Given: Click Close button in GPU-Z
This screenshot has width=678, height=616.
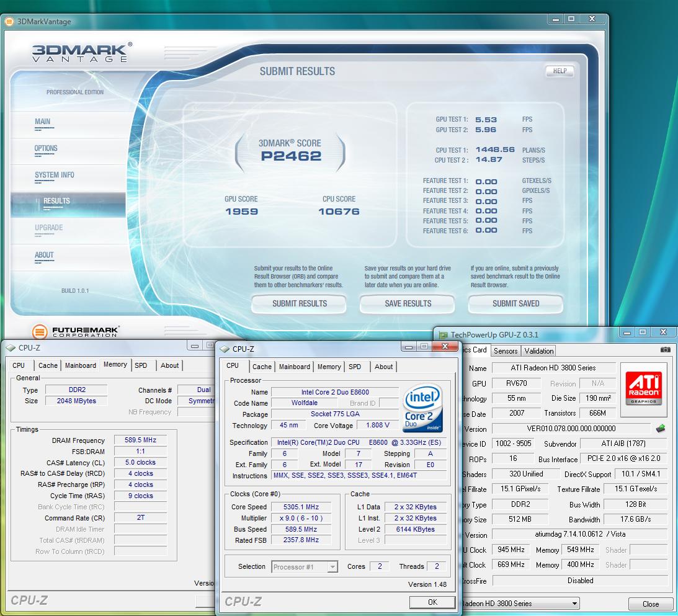Looking at the screenshot, I should tap(650, 604).
